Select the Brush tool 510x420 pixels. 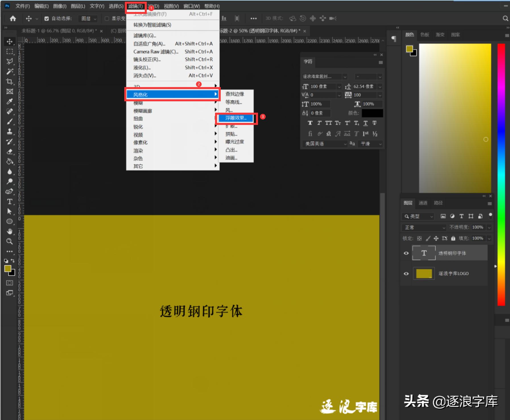[10, 121]
